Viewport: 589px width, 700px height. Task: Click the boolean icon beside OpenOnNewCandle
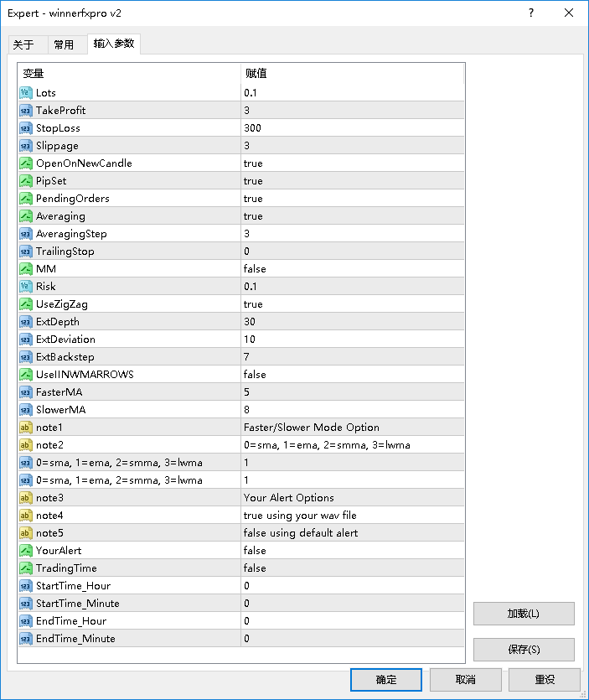coord(26,163)
